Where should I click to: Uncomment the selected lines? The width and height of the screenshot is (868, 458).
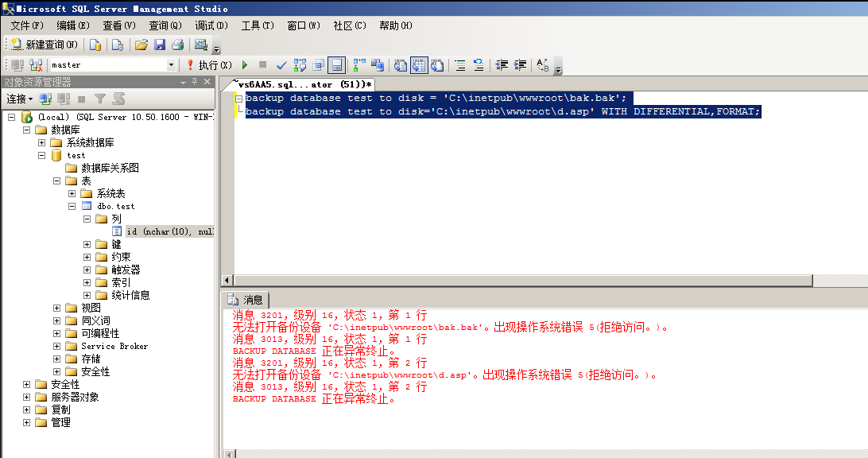479,65
